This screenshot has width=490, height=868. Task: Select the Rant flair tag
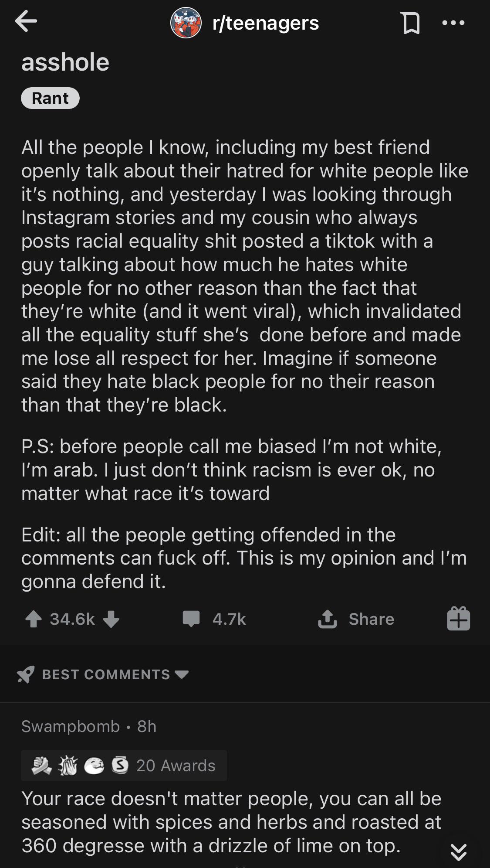coord(50,98)
